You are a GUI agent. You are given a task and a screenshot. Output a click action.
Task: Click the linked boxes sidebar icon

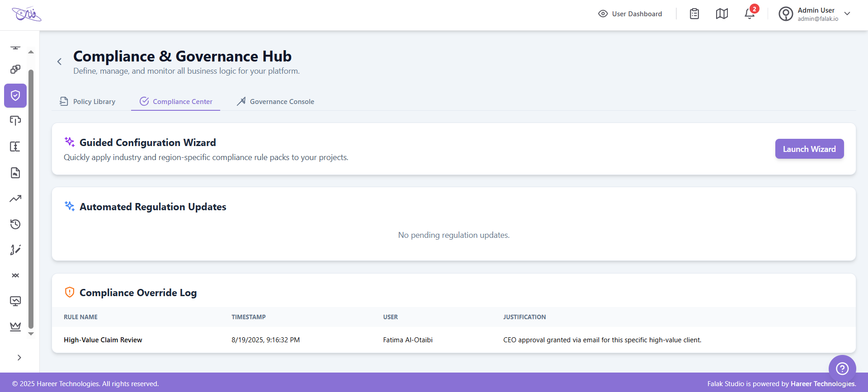tap(15, 69)
